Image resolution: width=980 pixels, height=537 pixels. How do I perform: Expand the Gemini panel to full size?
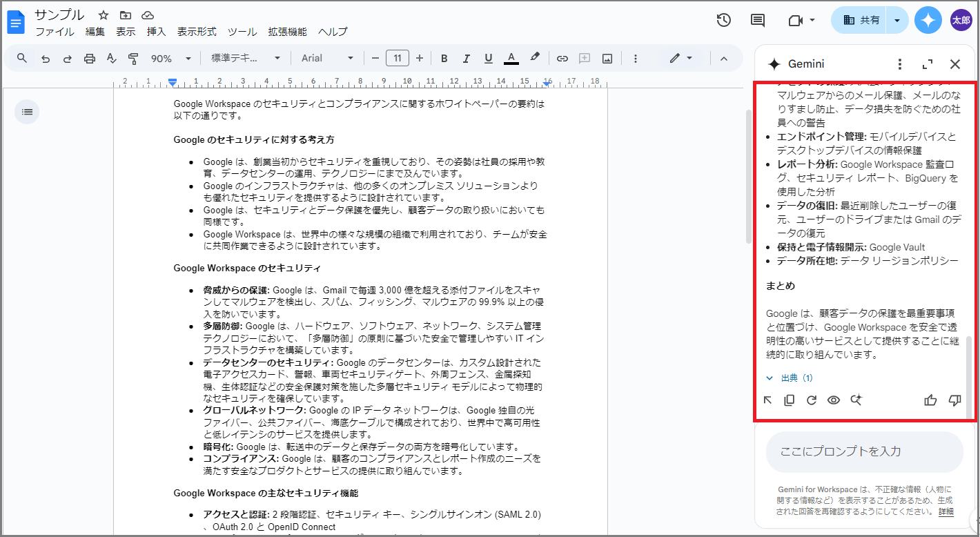(928, 64)
